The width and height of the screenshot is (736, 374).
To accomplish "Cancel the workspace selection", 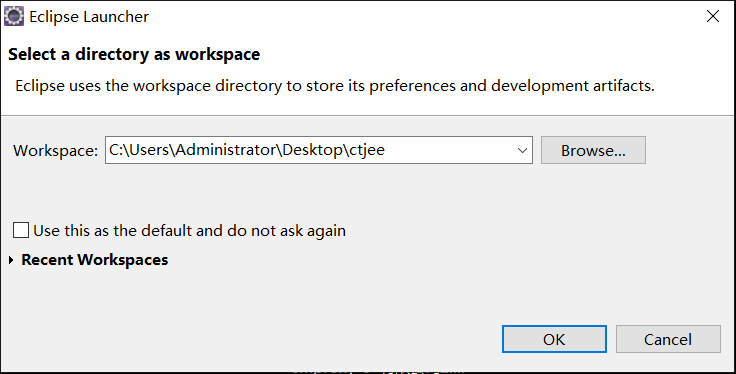I will pyautogui.click(x=668, y=339).
